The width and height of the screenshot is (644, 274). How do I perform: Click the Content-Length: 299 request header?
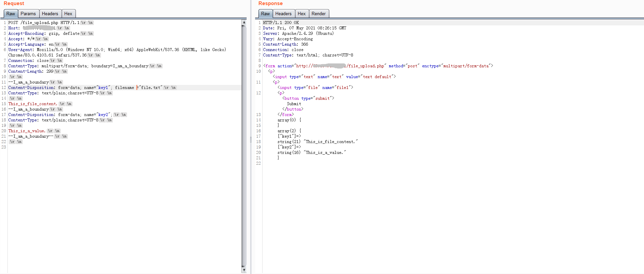(30, 71)
